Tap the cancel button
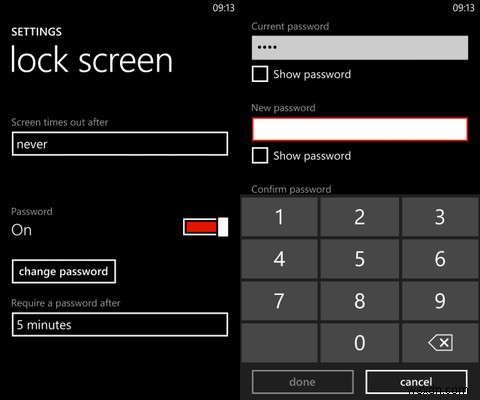The image size is (480, 400). point(417,382)
